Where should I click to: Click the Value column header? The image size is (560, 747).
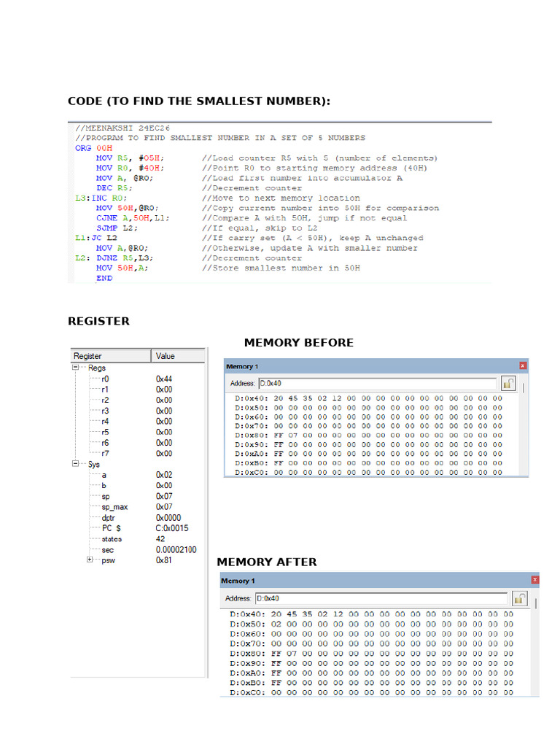click(x=178, y=356)
